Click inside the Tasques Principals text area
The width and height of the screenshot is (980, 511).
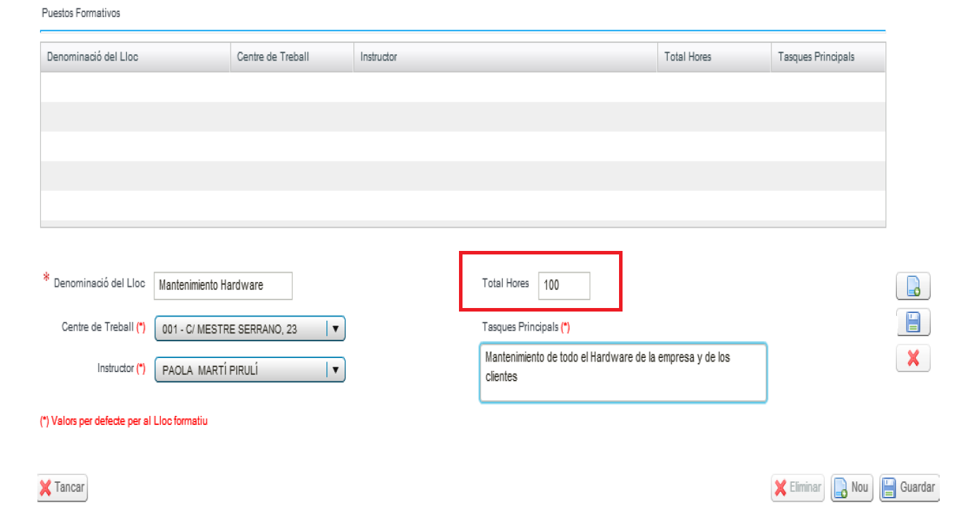point(623,373)
